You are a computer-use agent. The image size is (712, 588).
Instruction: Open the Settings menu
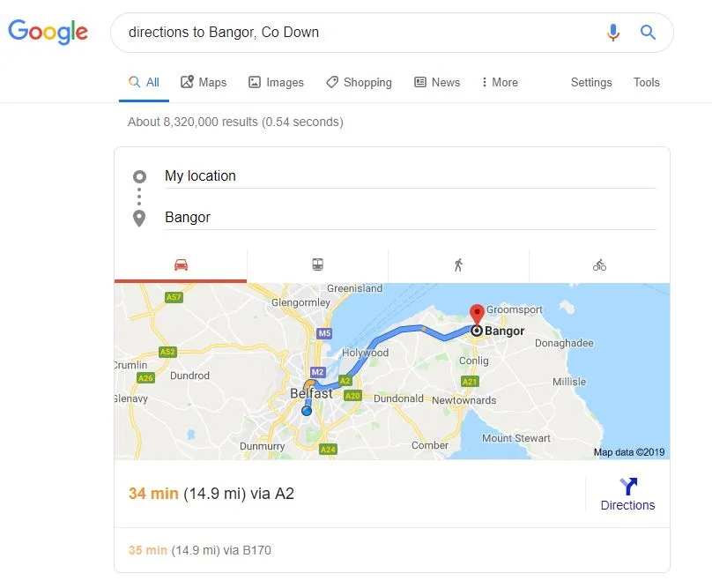[591, 82]
